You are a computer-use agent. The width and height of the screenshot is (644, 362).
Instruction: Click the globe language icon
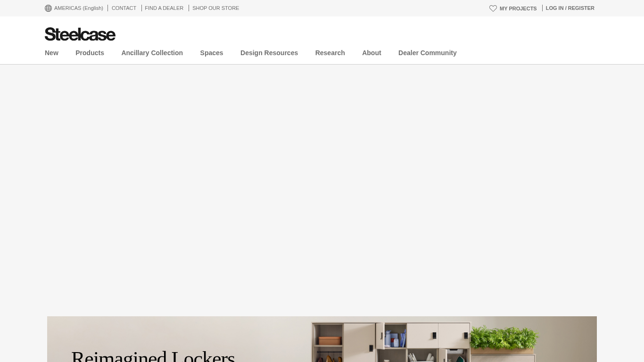48,8
